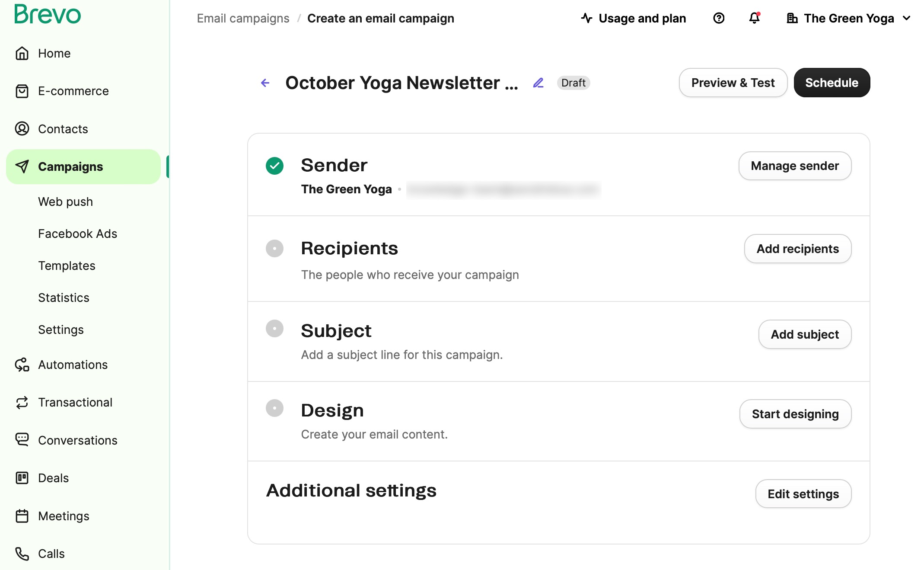Open the help question mark icon
Image resolution: width=924 pixels, height=570 pixels.
point(719,18)
